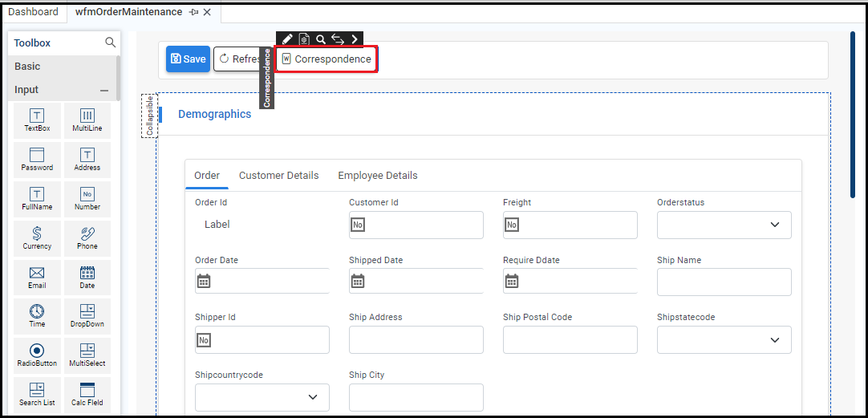The height and width of the screenshot is (418, 868).
Task: Click the Ship Postal Code field
Action: tap(570, 340)
